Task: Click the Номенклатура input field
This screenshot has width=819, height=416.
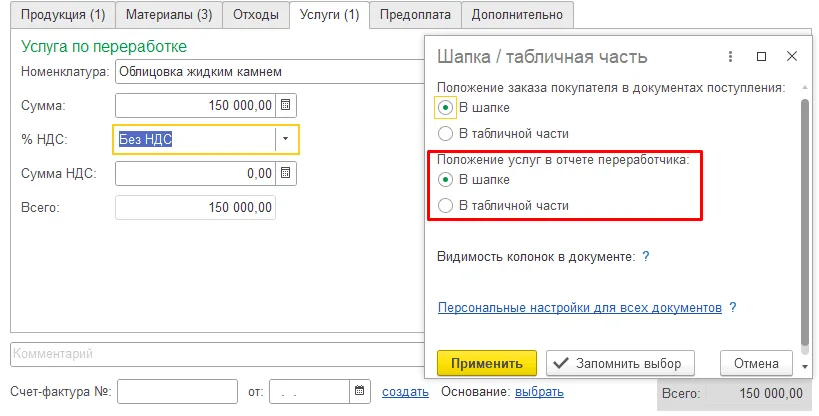Action: [x=269, y=72]
